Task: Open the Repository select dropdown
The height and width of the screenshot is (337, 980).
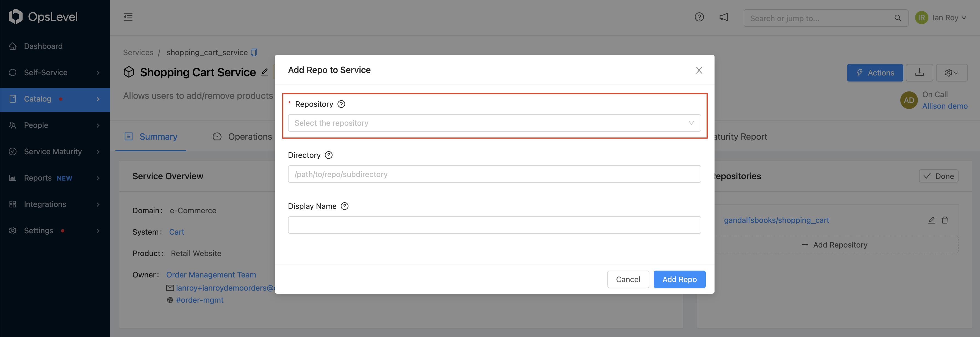Action: point(494,123)
